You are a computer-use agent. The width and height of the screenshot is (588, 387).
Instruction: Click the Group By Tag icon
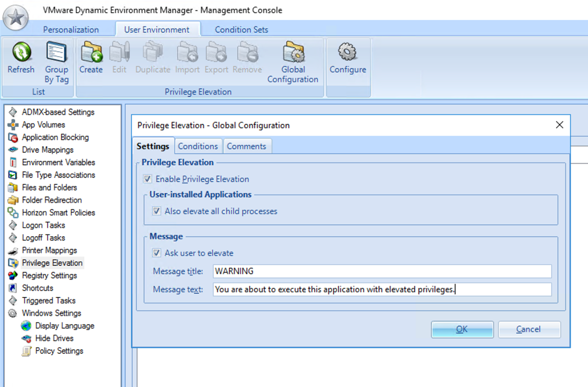[56, 53]
